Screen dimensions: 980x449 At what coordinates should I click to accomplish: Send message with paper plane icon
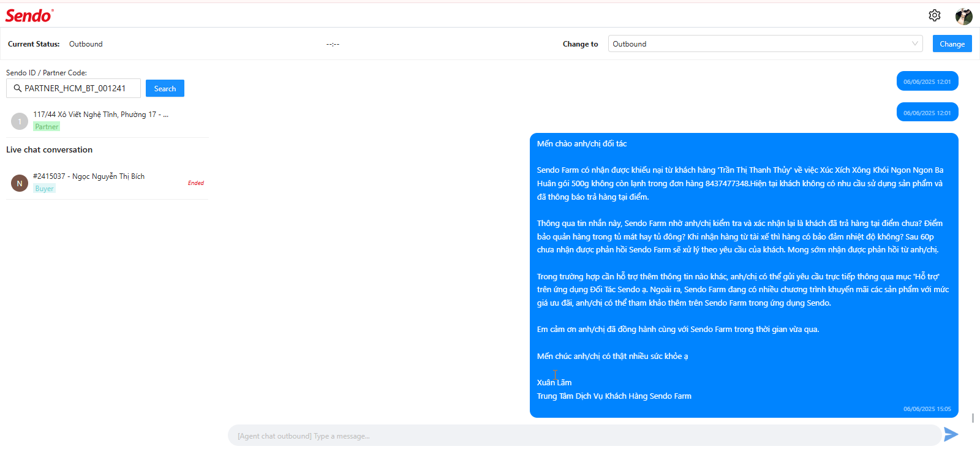(951, 434)
